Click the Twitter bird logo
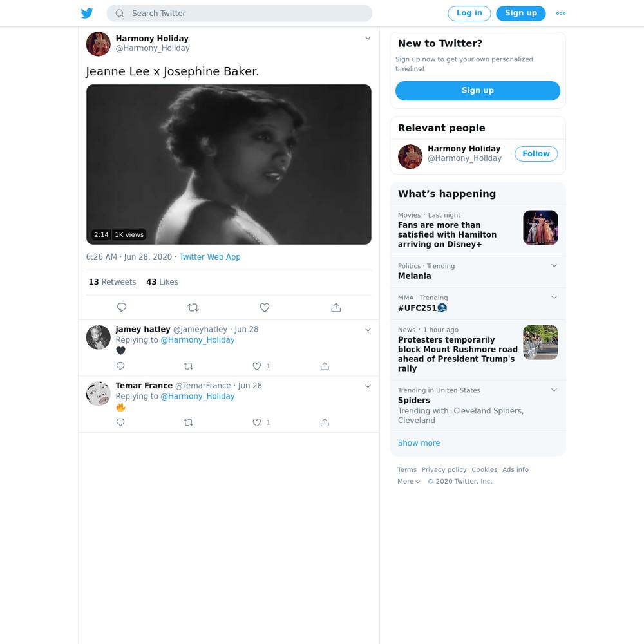Image resolution: width=644 pixels, height=644 pixels. [x=87, y=13]
